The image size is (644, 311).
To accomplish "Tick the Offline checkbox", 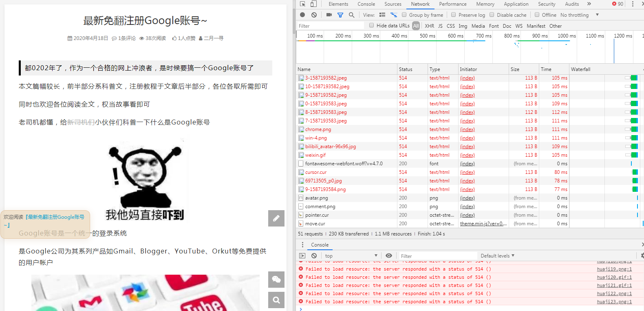I will [x=537, y=15].
